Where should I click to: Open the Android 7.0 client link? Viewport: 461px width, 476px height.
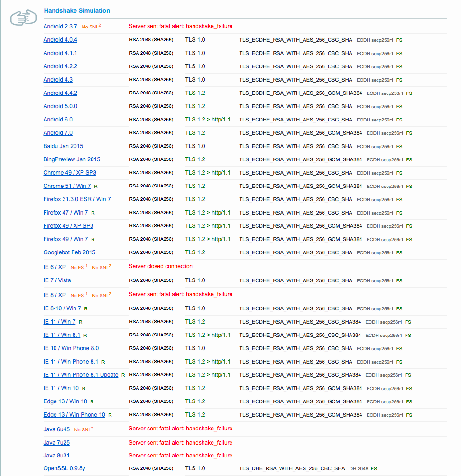[58, 133]
